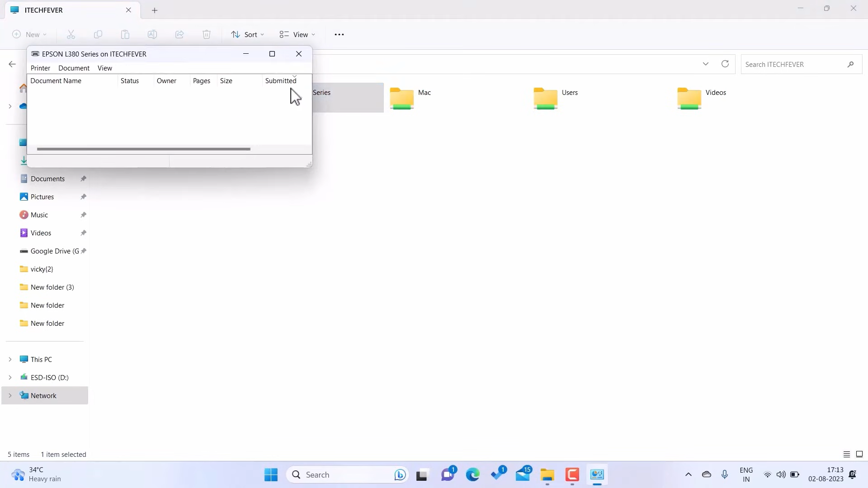Click the Explorer Back arrow
This screenshot has height=488, width=868.
(12, 64)
